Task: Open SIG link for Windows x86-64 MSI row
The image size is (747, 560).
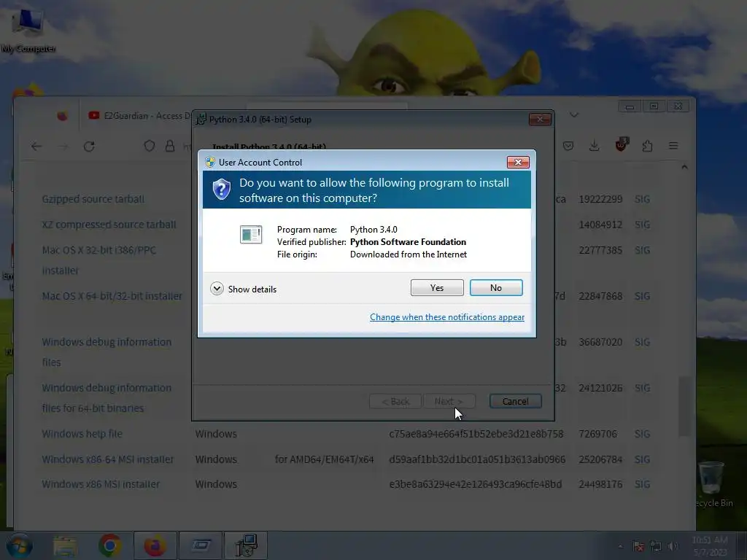Action: [x=642, y=459]
